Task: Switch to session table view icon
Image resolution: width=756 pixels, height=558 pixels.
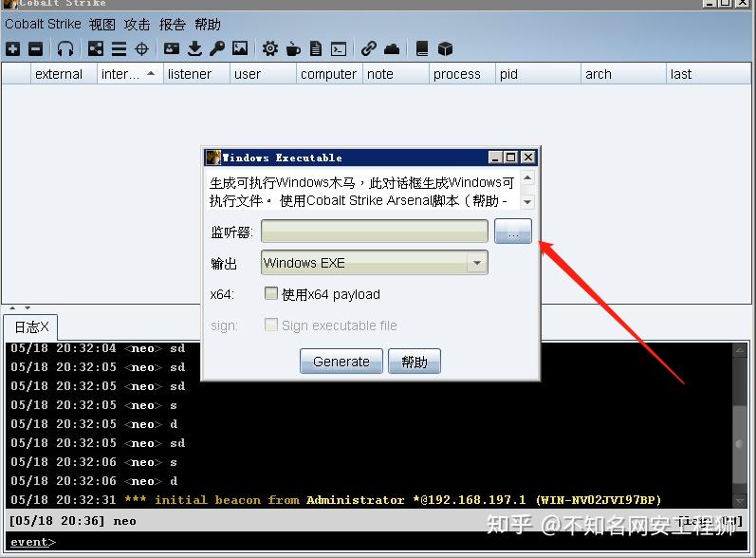Action: 119,48
